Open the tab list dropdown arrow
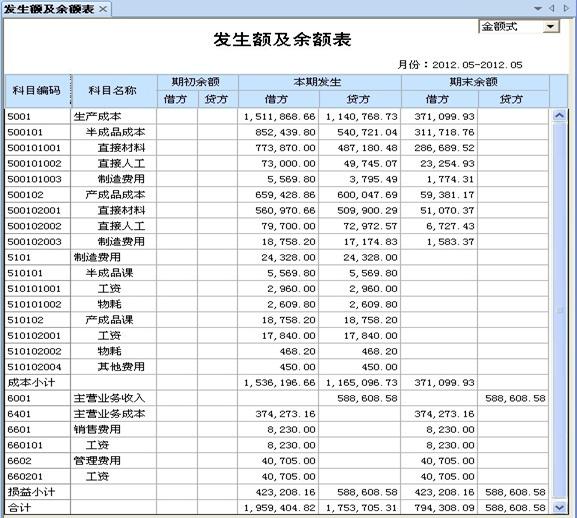The image size is (577, 518). [x=538, y=8]
